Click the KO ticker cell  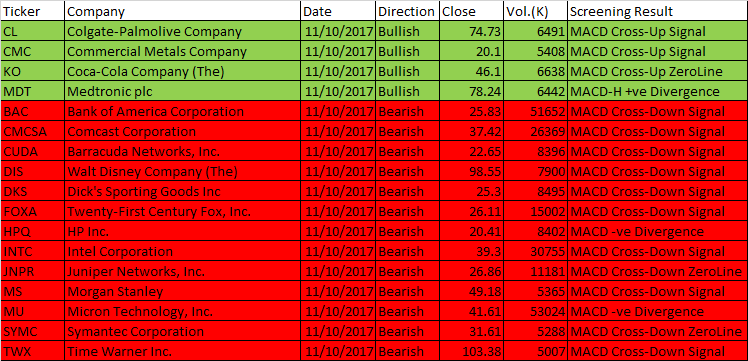click(32, 71)
